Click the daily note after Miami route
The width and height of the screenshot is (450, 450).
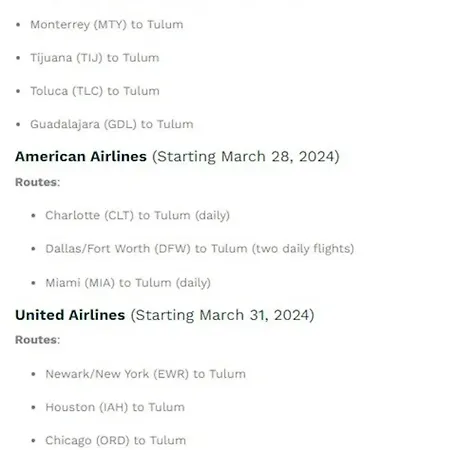[x=193, y=283]
